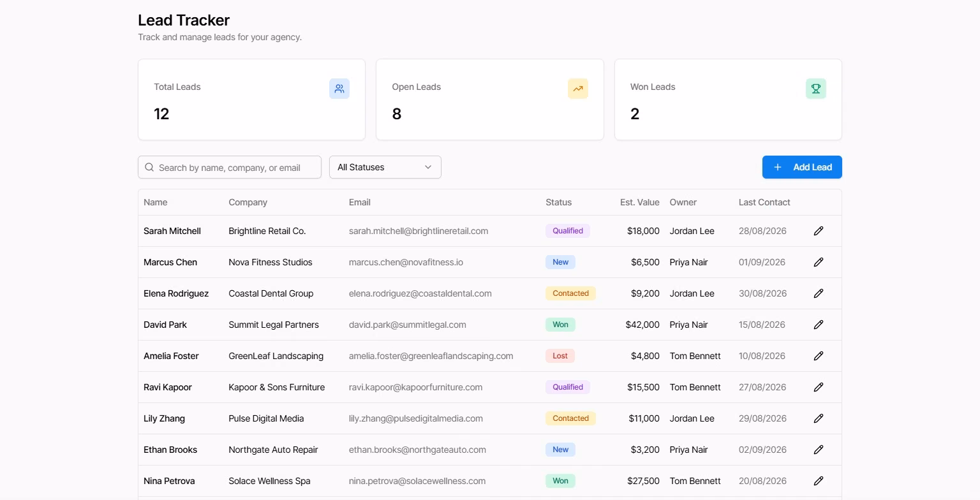Screen dimensions: 980x500
Task: Click the Owner column header
Action: click(x=683, y=202)
